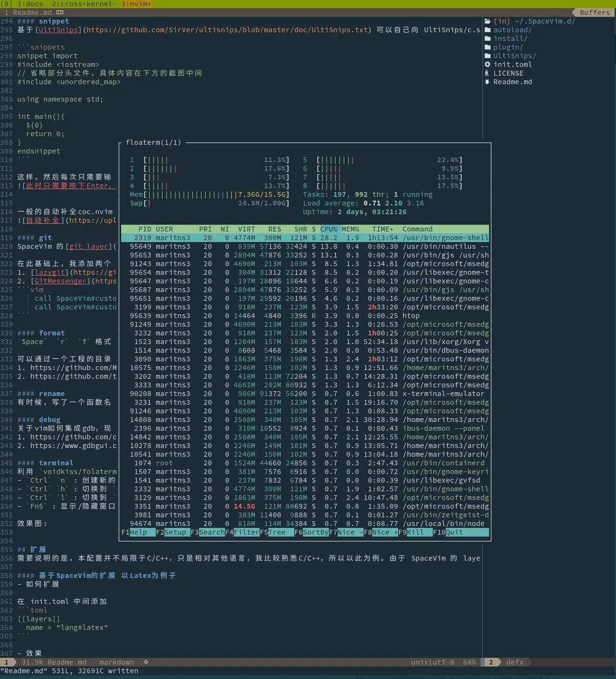
Task: Click the open folder icon for ~/.SpaceVim.d/
Action: point(487,21)
